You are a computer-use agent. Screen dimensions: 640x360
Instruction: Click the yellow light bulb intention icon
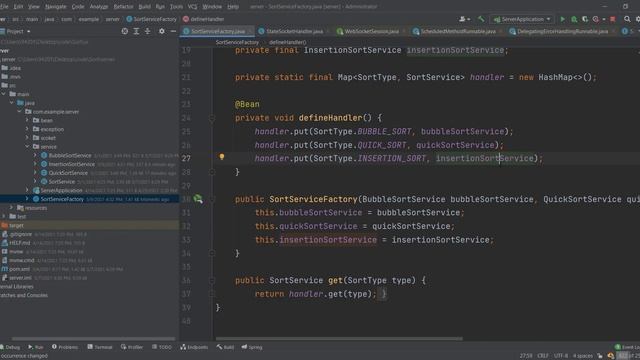tap(222, 157)
